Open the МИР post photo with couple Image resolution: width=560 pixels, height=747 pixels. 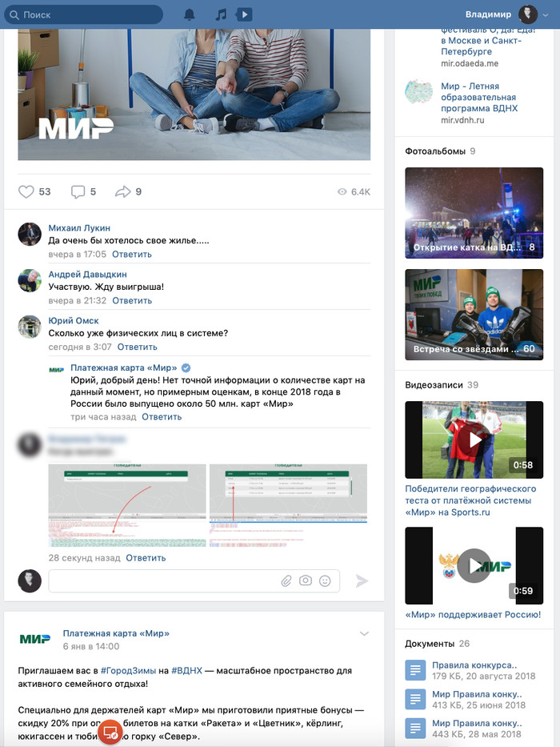tap(194, 94)
